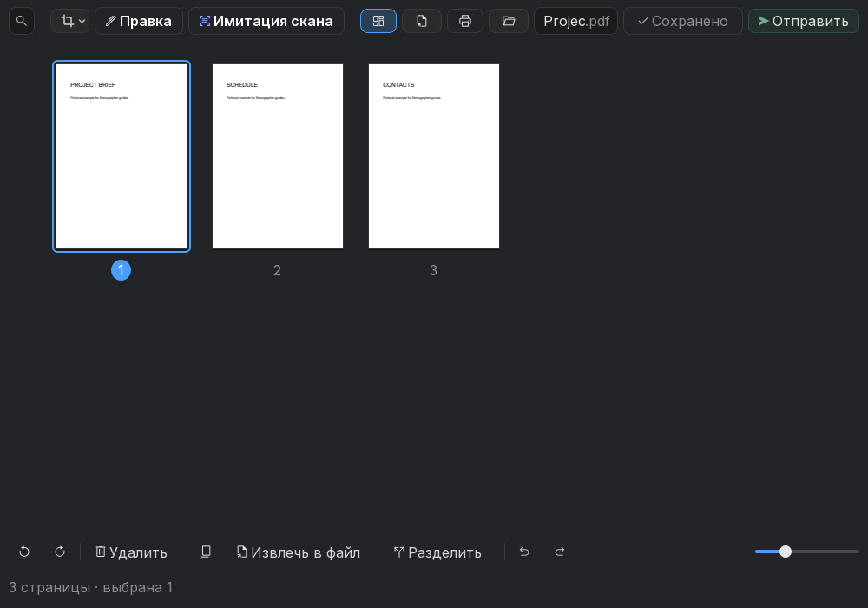Screen dimensions: 868x608
Task: Click the export document icon
Action: coord(422,21)
